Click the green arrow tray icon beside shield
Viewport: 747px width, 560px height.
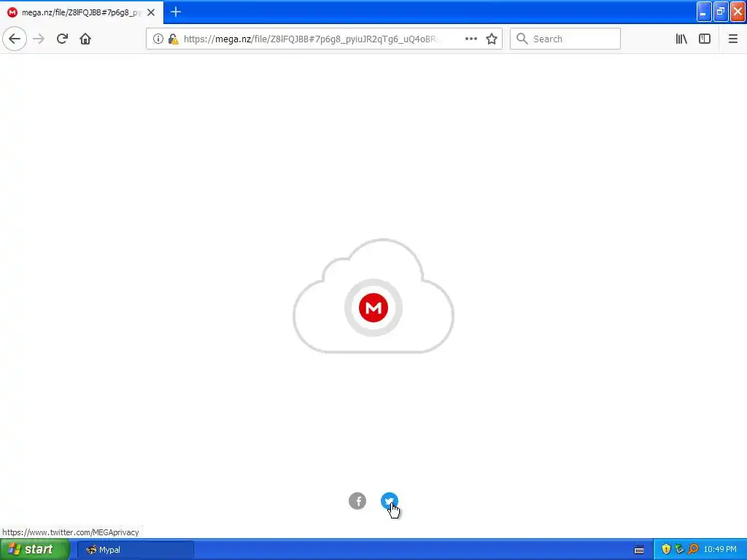[680, 550]
